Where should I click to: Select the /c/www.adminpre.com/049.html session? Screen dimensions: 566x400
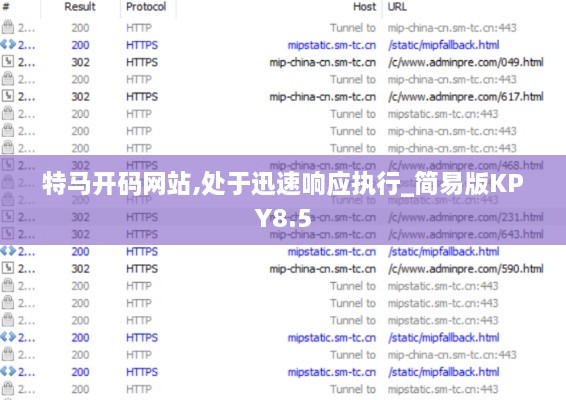[283, 62]
